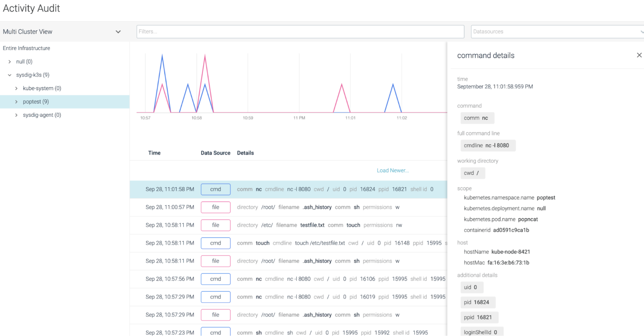The width and height of the screenshot is (644, 336).
Task: Click cmd badge for touch /etc/testfile.txt row
Action: tap(216, 243)
